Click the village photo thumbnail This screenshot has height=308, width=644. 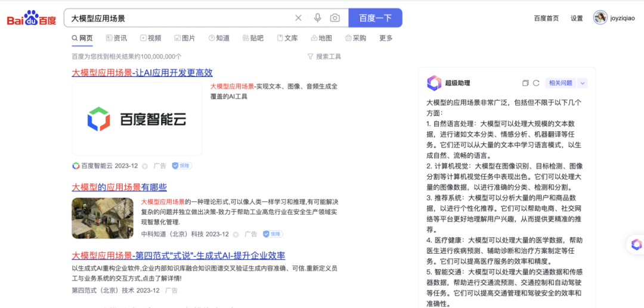click(103, 218)
